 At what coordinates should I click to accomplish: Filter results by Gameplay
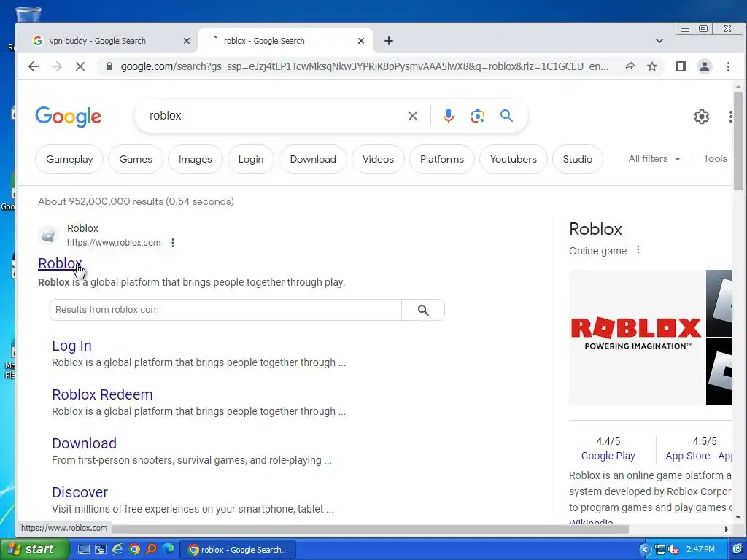[69, 159]
